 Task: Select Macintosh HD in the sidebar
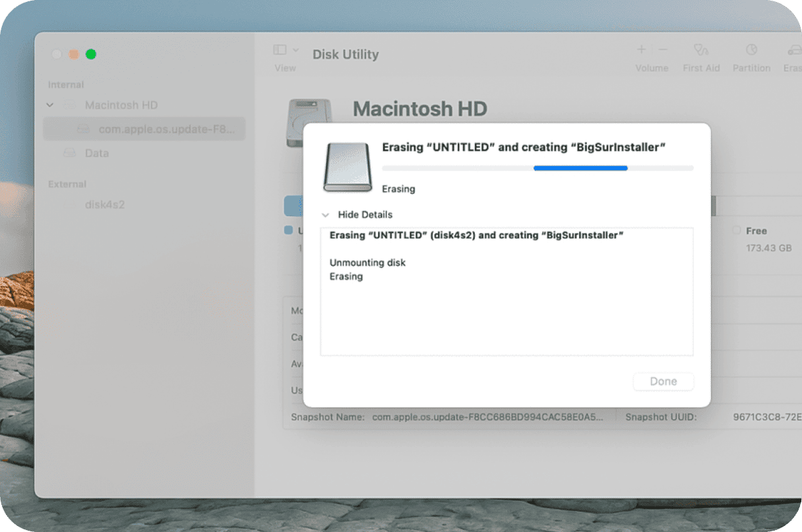coord(121,105)
